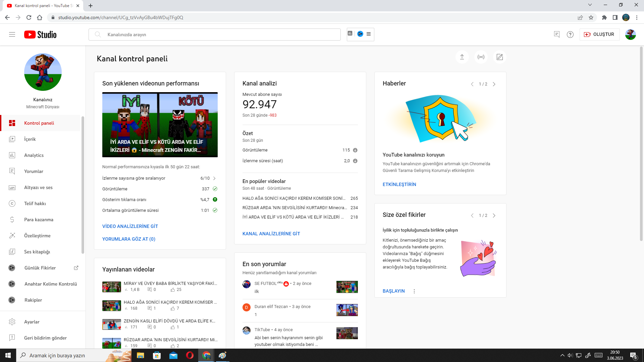Open the extension list menu icon
This screenshot has height=362, width=644.
click(x=369, y=34)
